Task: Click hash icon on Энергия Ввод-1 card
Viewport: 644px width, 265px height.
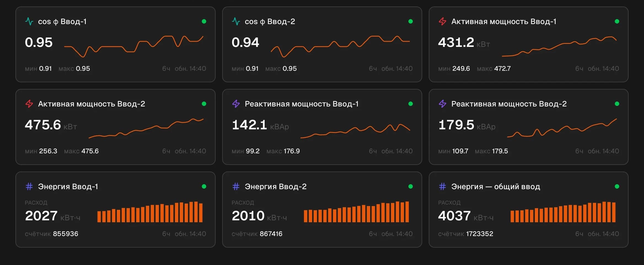Action: point(29,186)
